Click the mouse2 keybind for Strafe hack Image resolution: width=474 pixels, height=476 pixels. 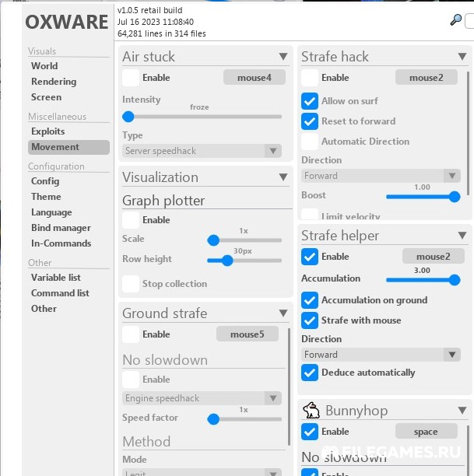pyautogui.click(x=427, y=78)
